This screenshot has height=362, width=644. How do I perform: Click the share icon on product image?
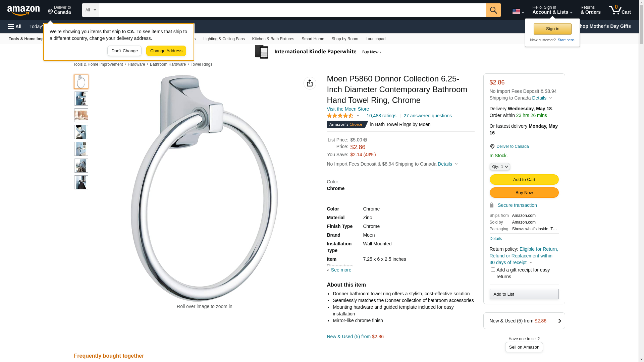[x=310, y=83]
